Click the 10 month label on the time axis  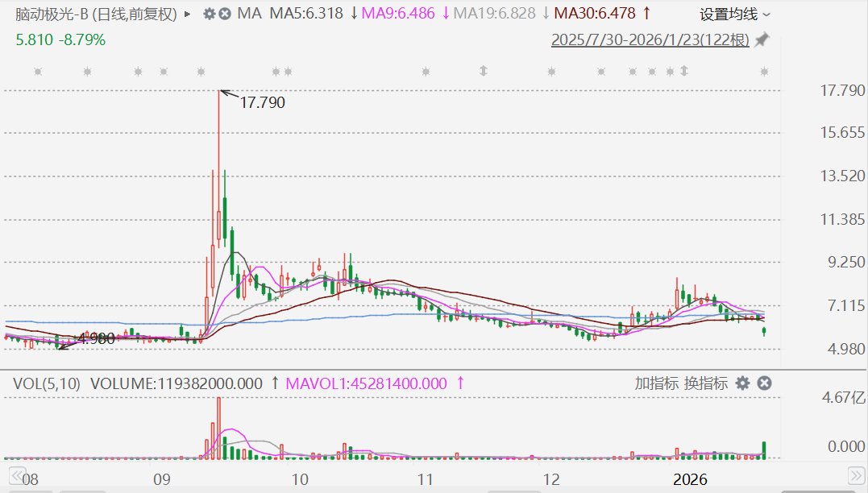[x=300, y=479]
